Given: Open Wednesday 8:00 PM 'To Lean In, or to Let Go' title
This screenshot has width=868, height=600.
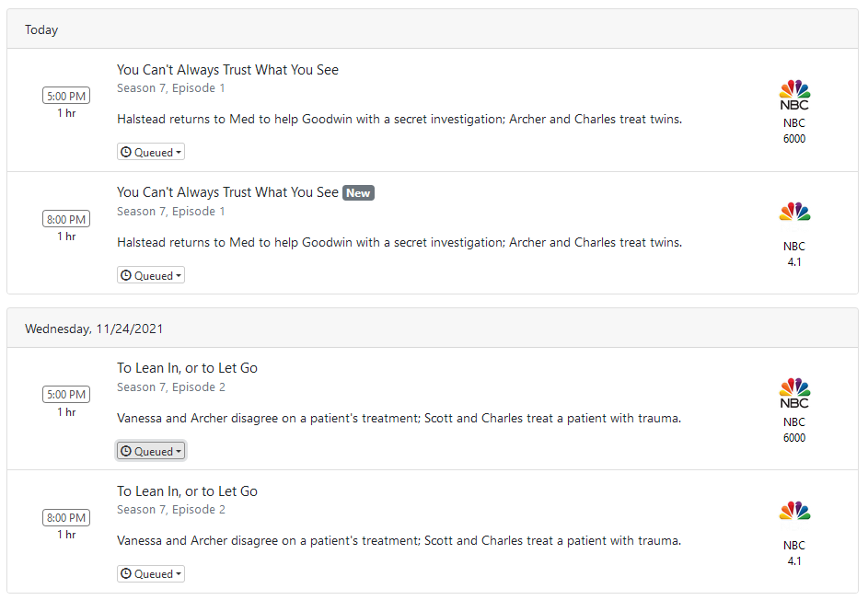Looking at the screenshot, I should pyautogui.click(x=187, y=491).
